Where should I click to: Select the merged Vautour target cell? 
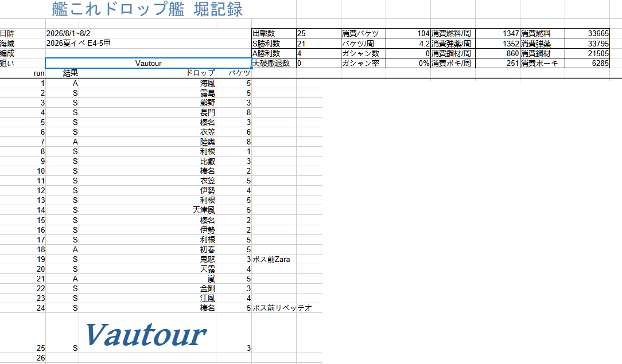click(149, 63)
